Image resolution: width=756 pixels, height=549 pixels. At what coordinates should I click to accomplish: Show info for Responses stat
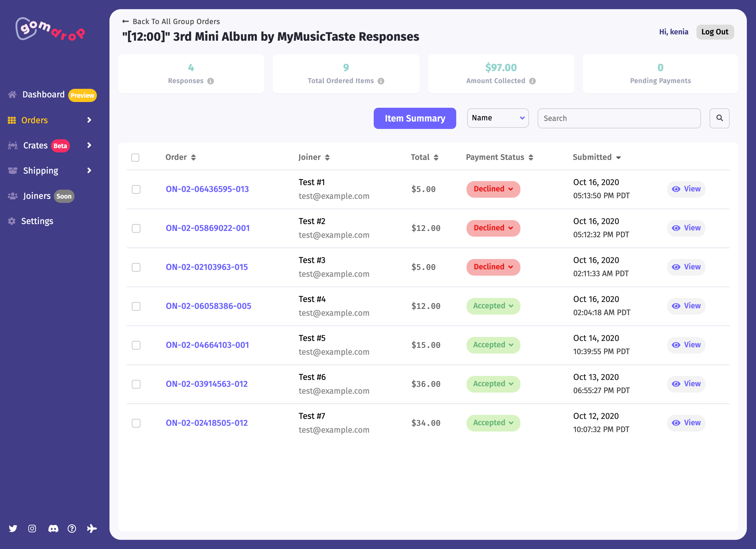pos(210,81)
